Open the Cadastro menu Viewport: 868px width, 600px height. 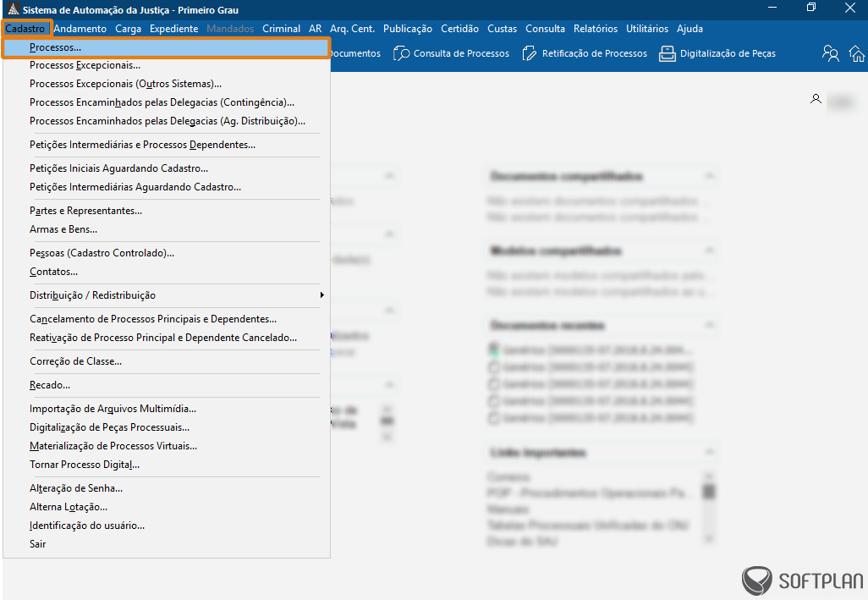click(25, 29)
